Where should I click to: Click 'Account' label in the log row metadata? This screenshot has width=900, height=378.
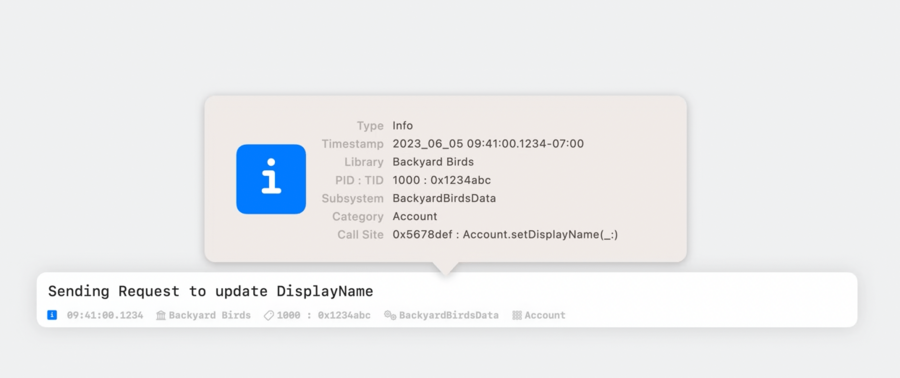[x=545, y=315]
